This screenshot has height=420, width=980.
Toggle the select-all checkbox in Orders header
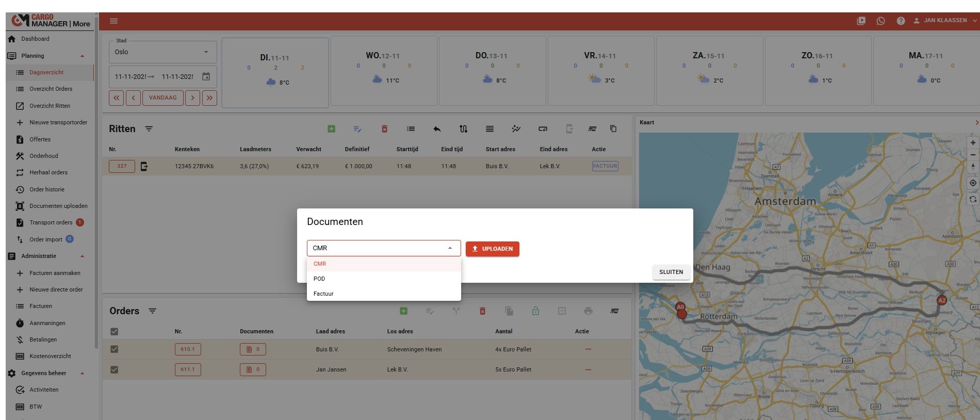tap(114, 332)
